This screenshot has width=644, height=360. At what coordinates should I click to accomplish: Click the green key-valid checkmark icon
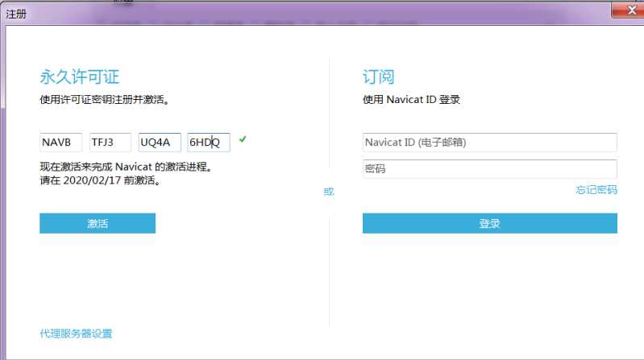click(243, 139)
